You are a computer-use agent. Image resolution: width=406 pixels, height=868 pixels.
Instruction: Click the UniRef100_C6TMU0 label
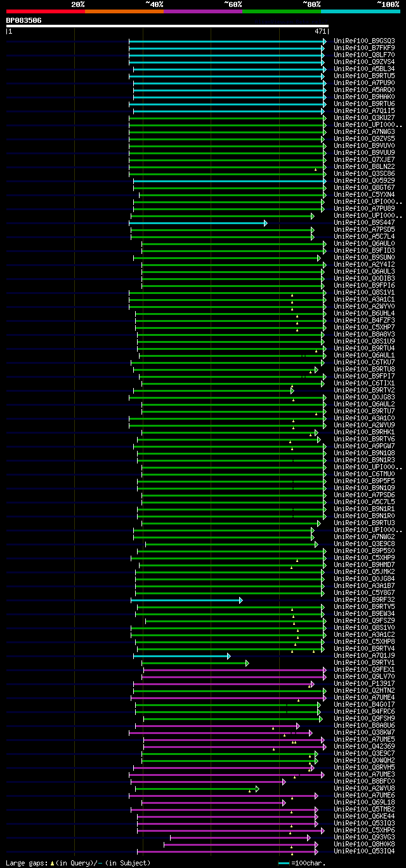click(364, 474)
